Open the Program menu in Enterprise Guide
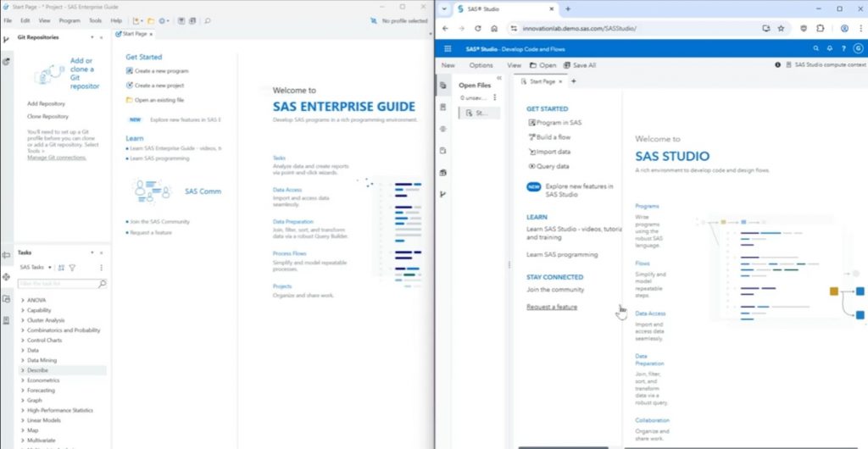The width and height of the screenshot is (868, 449). [x=70, y=20]
